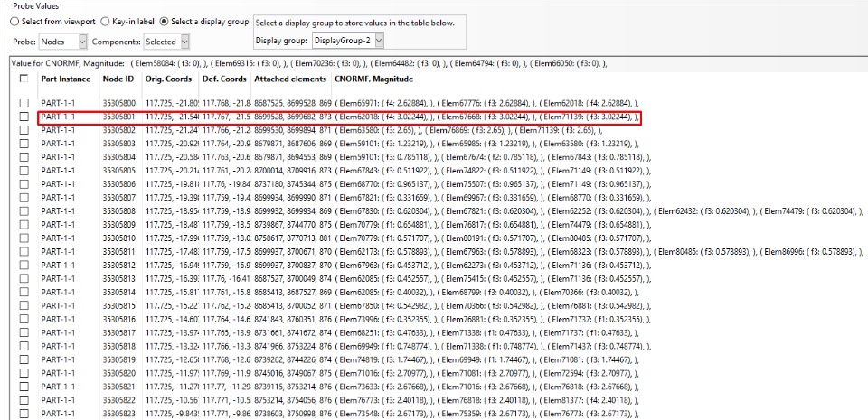Sort by the Part Instance column header
The width and height of the screenshot is (868, 420).
[x=65, y=79]
